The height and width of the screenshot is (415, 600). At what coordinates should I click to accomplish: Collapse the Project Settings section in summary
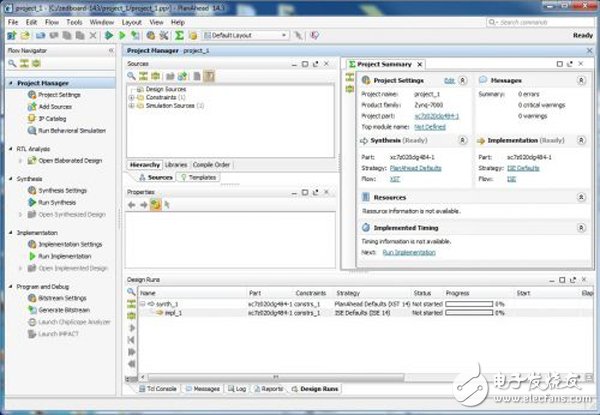point(467,79)
